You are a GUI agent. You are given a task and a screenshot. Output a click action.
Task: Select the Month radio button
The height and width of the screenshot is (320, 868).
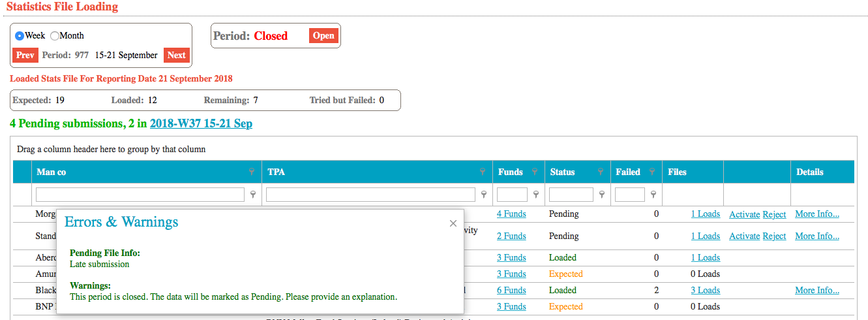55,36
